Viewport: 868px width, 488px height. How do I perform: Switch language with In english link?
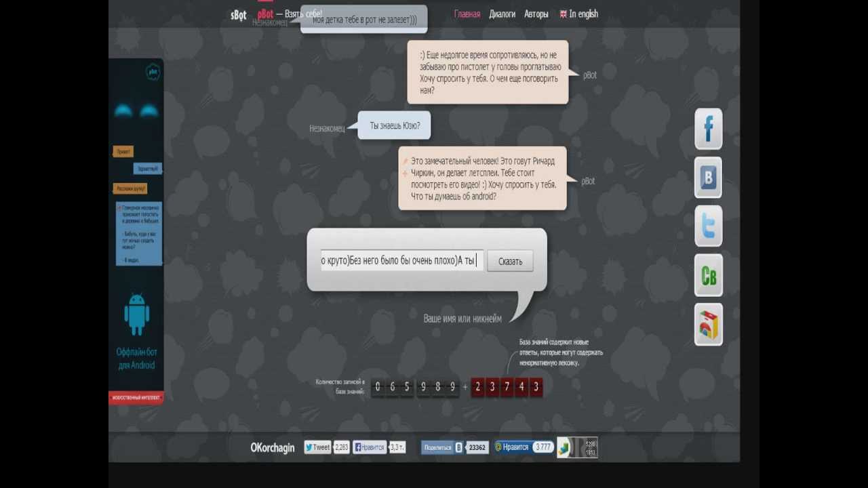(579, 14)
